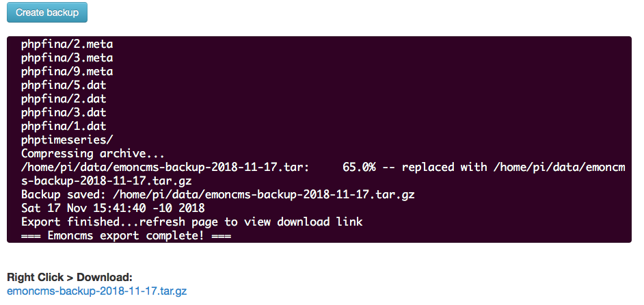This screenshot has height=305, width=644.
Task: Click the Emoncms export complete line
Action: pos(126,236)
